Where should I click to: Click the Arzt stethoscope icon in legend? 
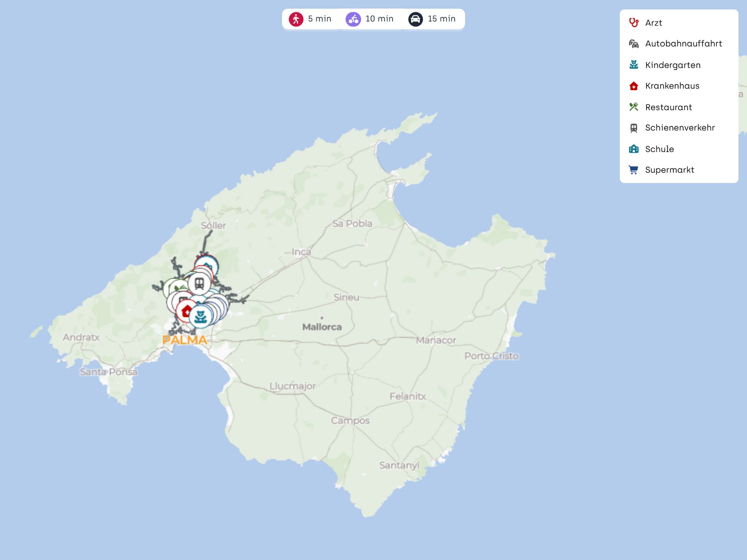(x=634, y=23)
